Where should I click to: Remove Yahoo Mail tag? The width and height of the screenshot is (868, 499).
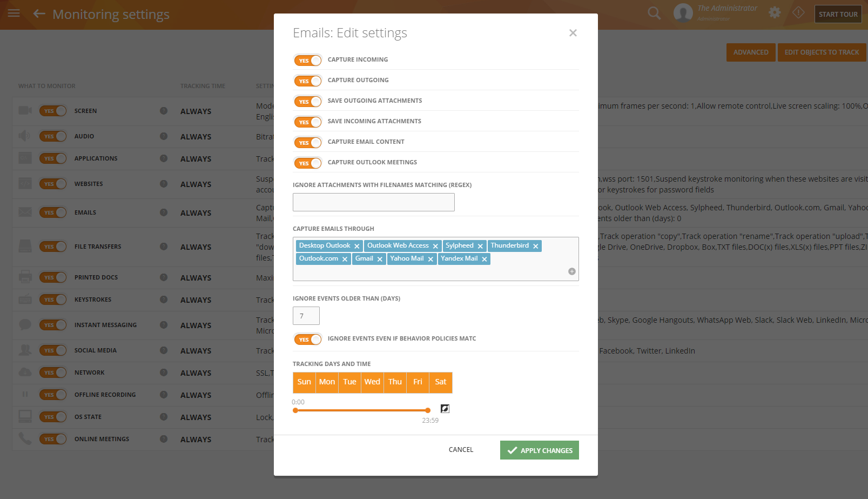(x=430, y=259)
